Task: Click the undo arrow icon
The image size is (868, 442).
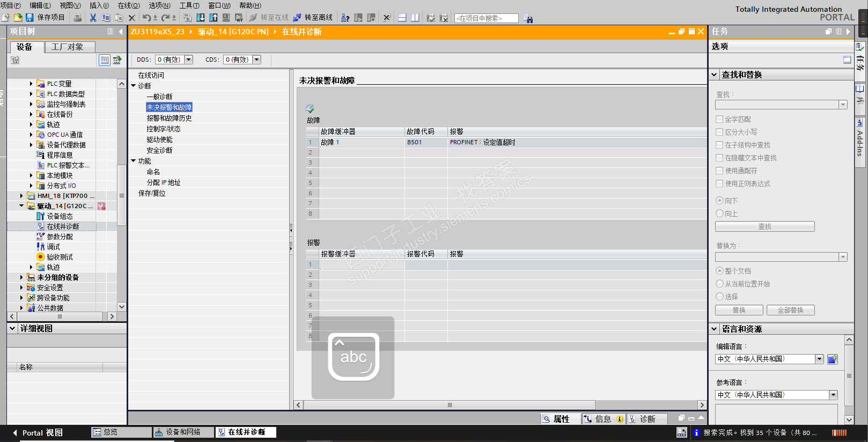Action: point(146,18)
